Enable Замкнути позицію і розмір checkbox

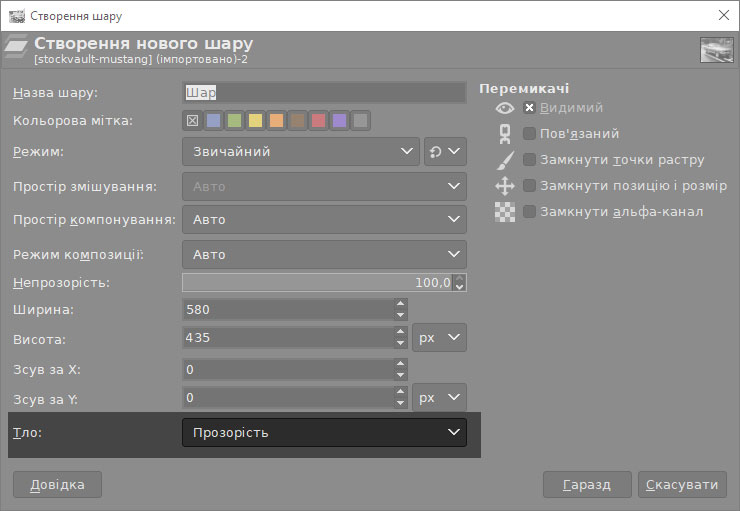coord(529,185)
